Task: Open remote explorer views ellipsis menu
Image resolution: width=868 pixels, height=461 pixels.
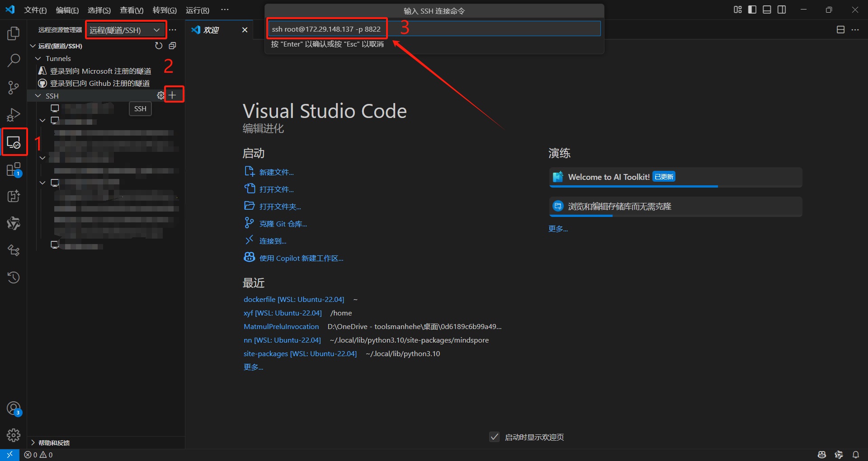Action: coord(173,30)
